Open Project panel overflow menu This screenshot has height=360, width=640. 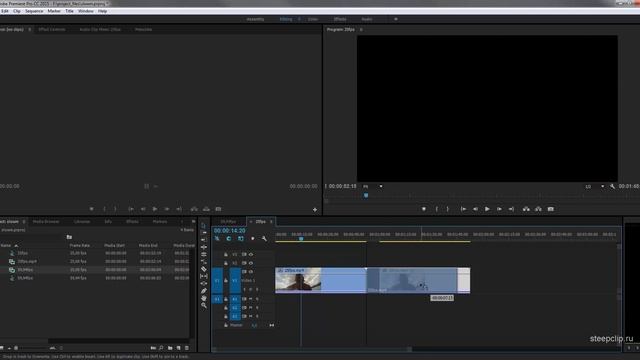tap(193, 222)
